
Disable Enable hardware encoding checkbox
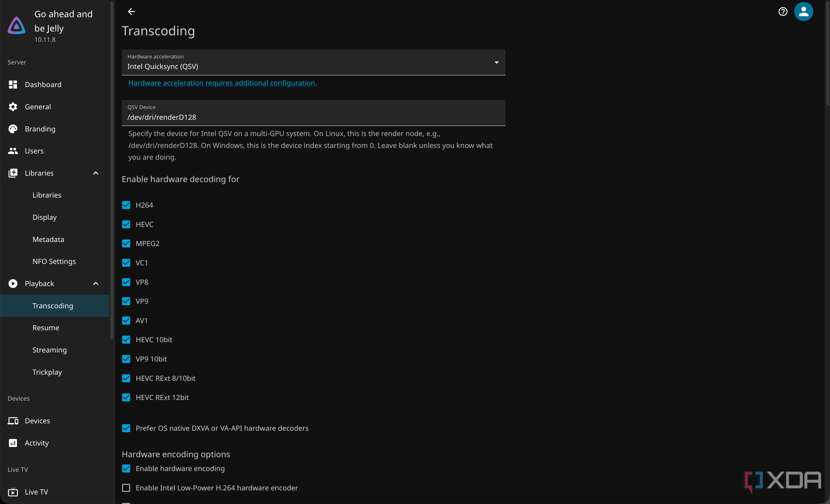(126, 469)
